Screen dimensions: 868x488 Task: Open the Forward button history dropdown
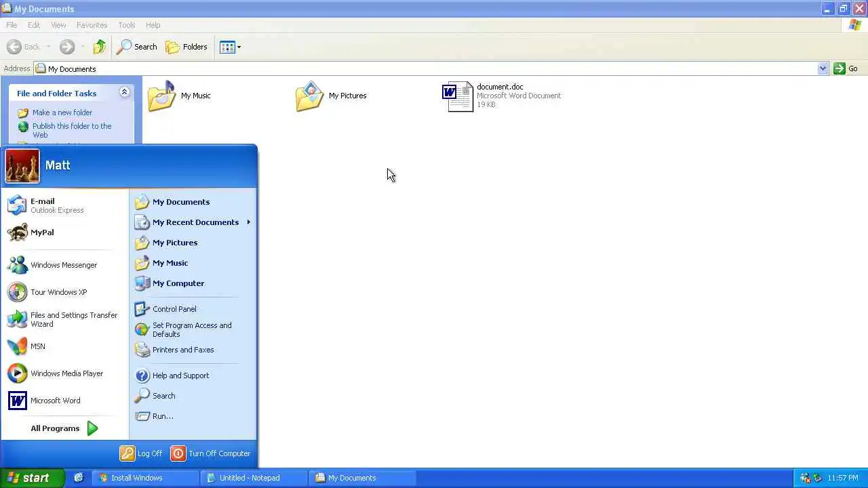coord(83,47)
